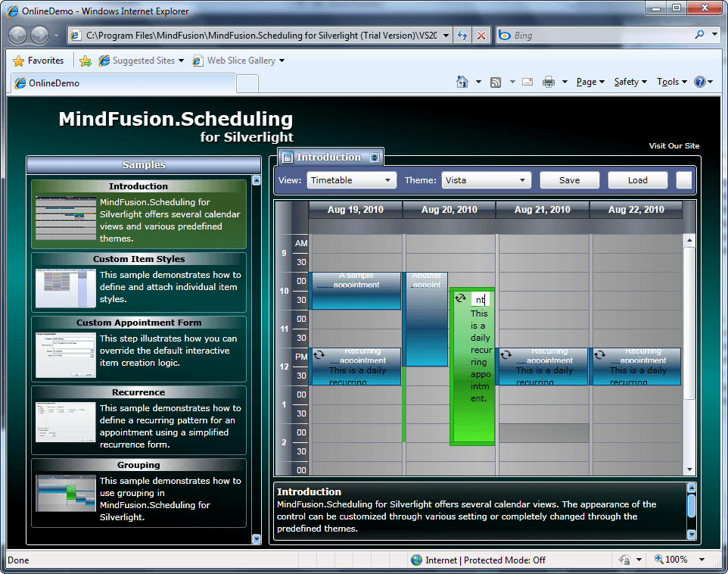Click recurrence icon on Aug 21 appointment
This screenshot has width=728, height=574.
tap(506, 355)
